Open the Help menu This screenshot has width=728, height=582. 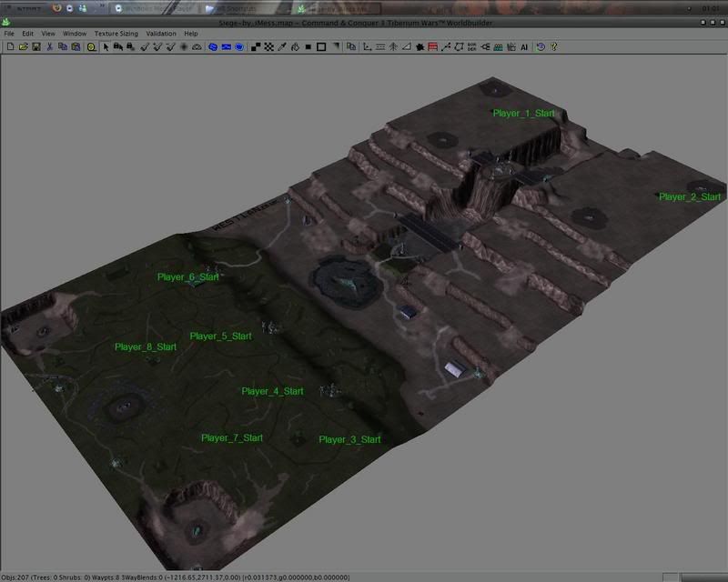pyautogui.click(x=191, y=34)
